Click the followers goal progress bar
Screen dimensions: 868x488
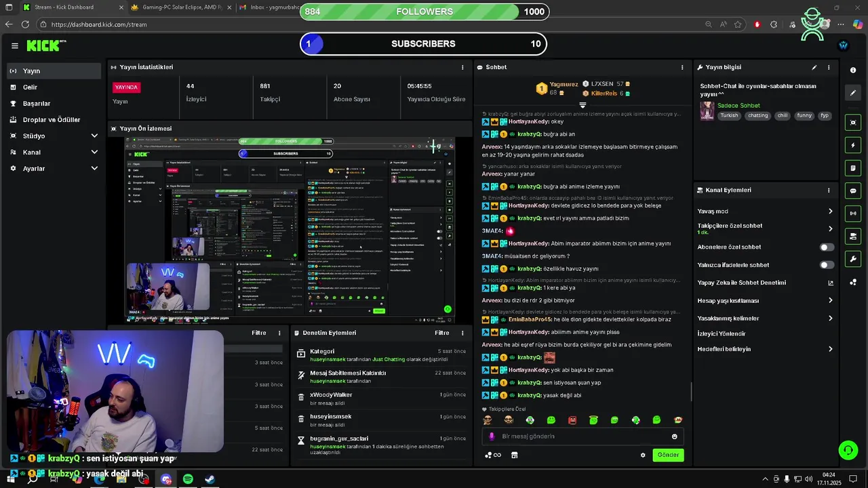coord(423,12)
